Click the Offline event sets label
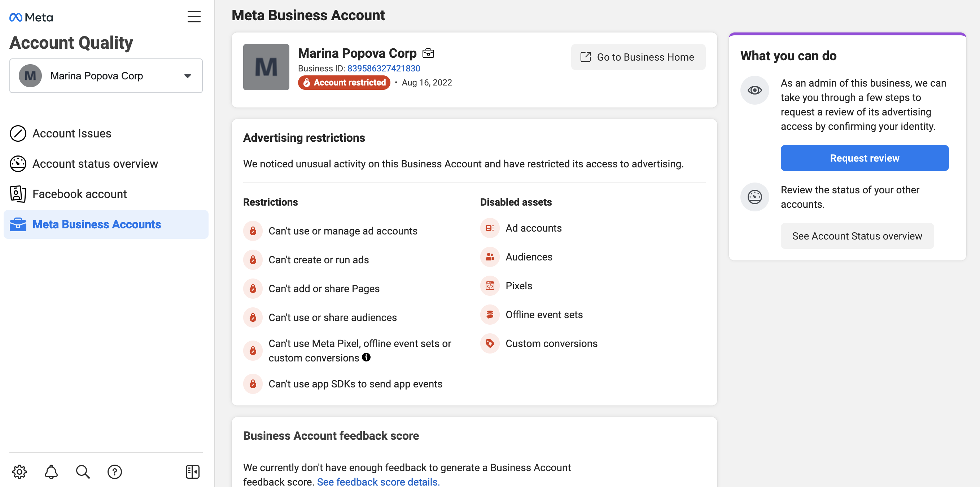The width and height of the screenshot is (980, 487). [544, 315]
